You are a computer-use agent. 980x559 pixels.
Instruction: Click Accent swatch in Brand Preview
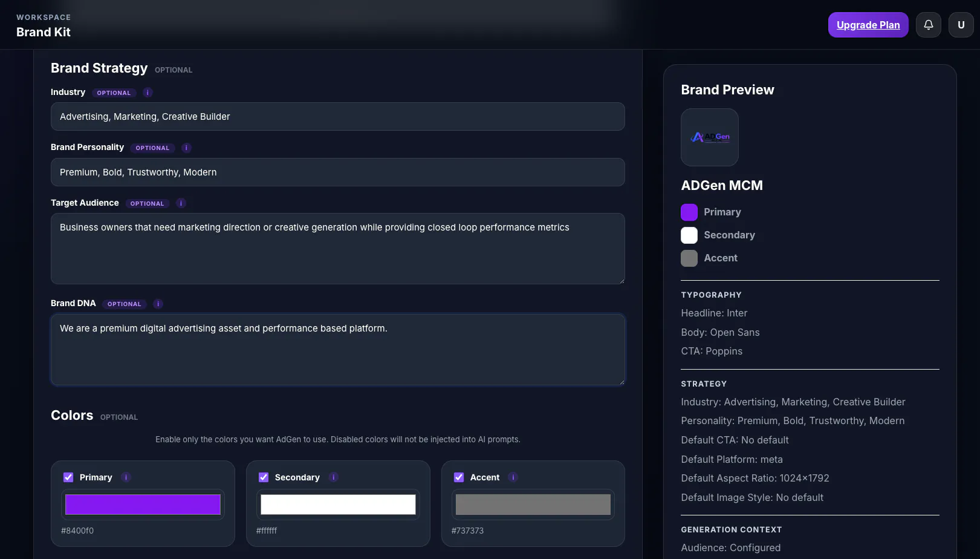[689, 258]
